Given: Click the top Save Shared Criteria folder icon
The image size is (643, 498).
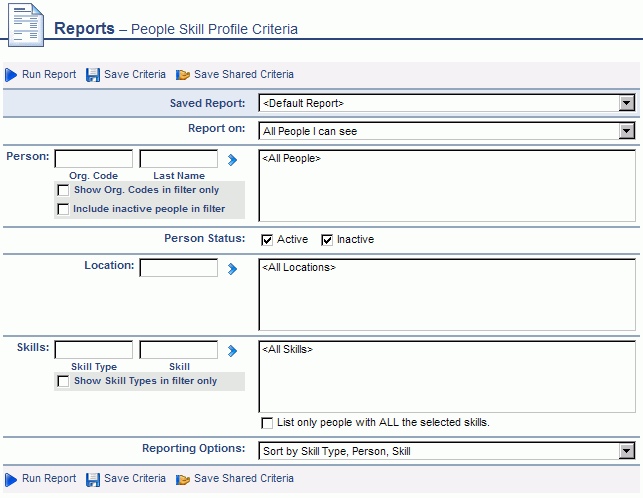Looking at the screenshot, I should 182,75.
